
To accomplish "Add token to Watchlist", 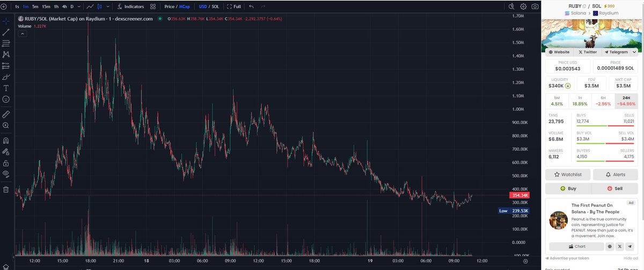I will 568,175.
